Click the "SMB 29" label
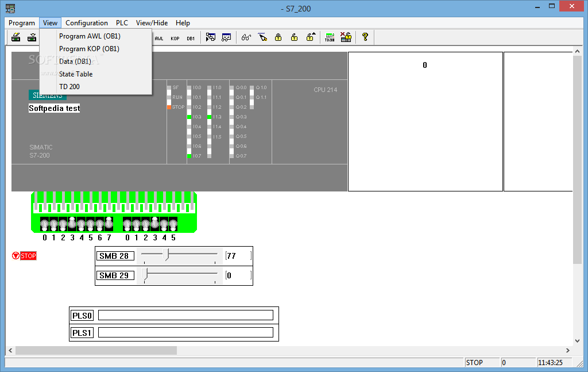This screenshot has height=372, width=588. tap(114, 275)
